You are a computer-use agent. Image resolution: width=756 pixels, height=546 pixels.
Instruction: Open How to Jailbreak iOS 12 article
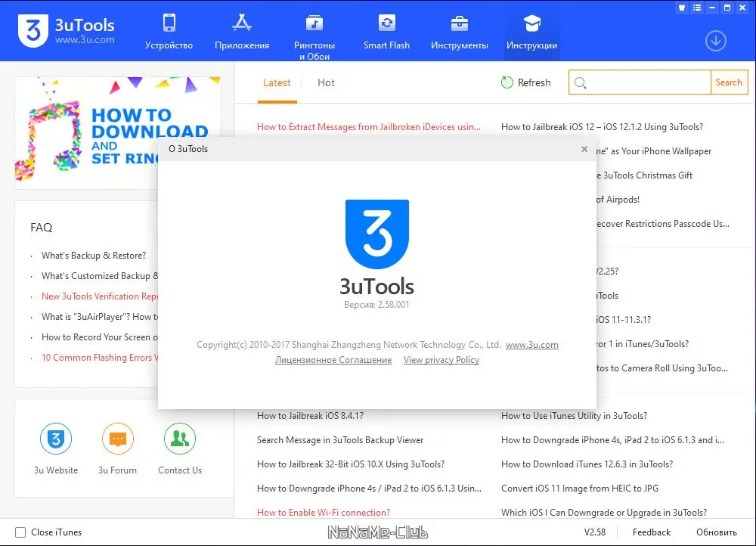(x=603, y=127)
